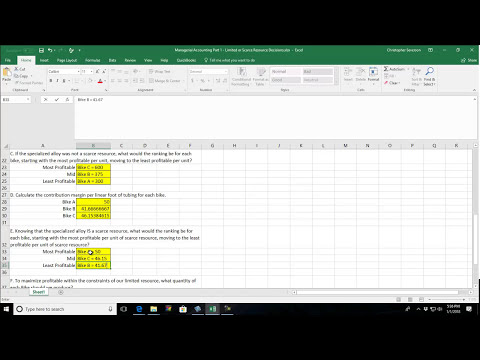Click Accounting Number Format dollar icon
The image size is (480, 360).
[192, 81]
